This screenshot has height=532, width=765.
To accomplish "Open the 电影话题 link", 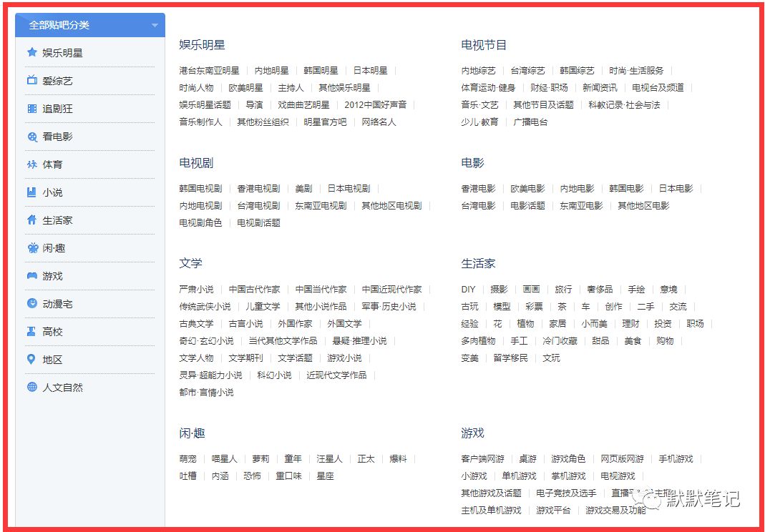I will pos(527,206).
